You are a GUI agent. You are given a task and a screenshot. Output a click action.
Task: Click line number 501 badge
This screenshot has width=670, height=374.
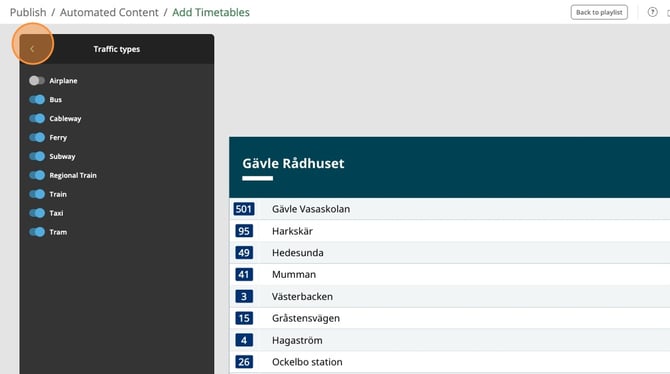tap(244, 209)
